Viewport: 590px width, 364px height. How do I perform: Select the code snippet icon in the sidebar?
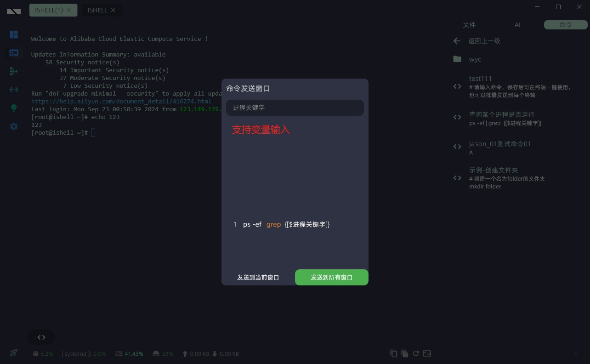14,90
